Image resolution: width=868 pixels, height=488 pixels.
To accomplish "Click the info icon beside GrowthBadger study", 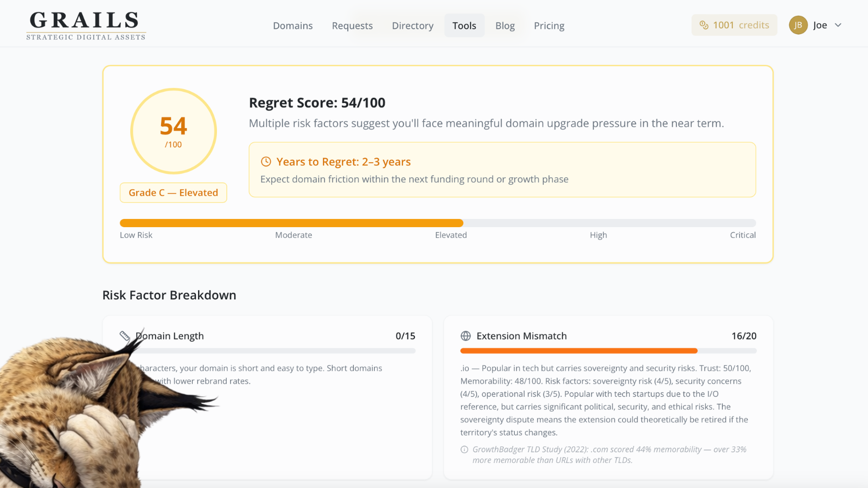I will click(464, 450).
